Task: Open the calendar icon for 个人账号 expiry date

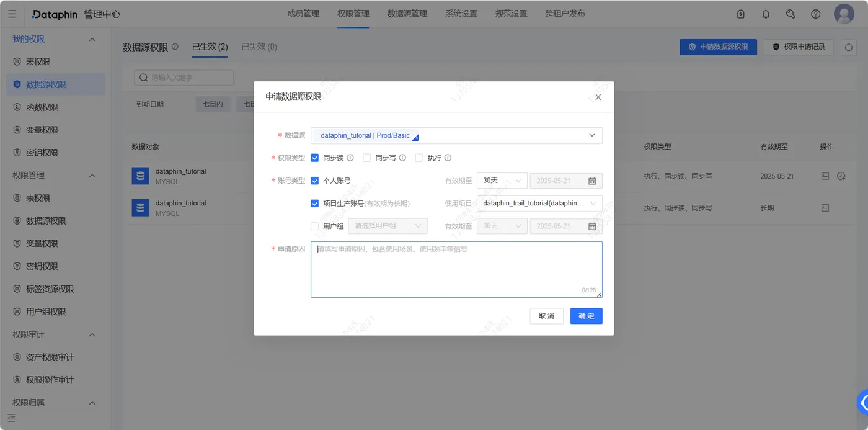Action: pos(592,181)
